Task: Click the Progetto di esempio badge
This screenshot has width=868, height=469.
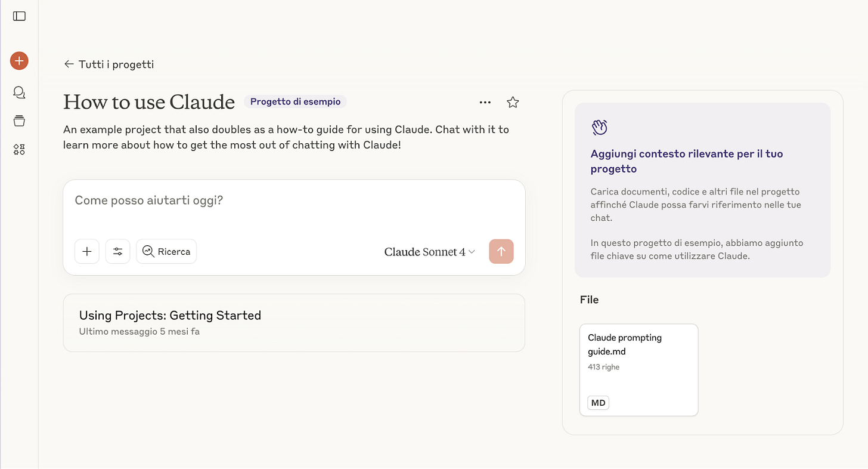Action: coord(295,101)
